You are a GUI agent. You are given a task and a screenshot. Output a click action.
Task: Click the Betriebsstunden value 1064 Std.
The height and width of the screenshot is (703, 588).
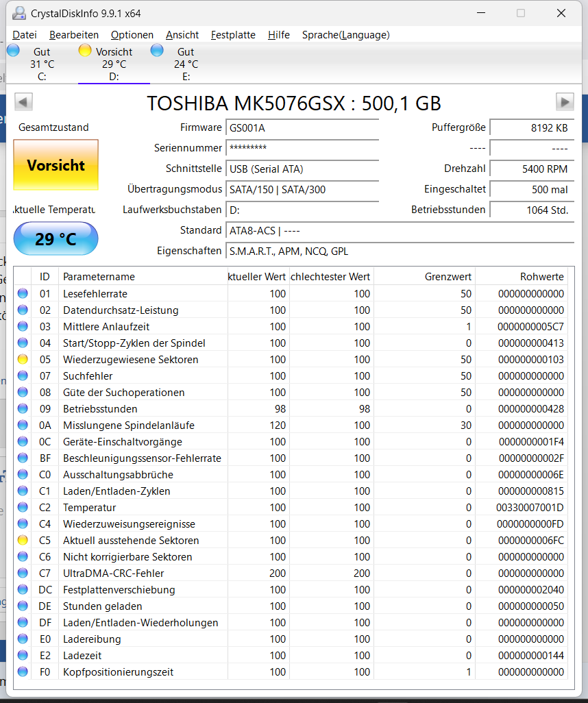pos(532,210)
